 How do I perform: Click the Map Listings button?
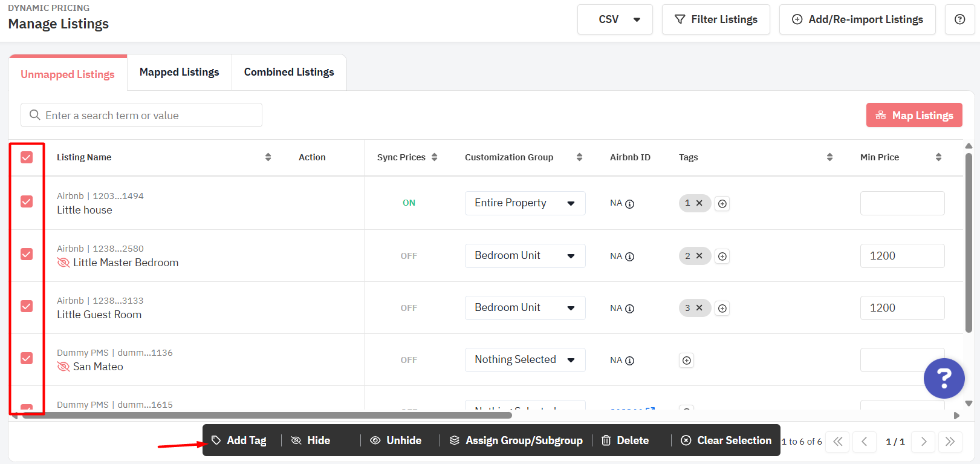(x=913, y=116)
